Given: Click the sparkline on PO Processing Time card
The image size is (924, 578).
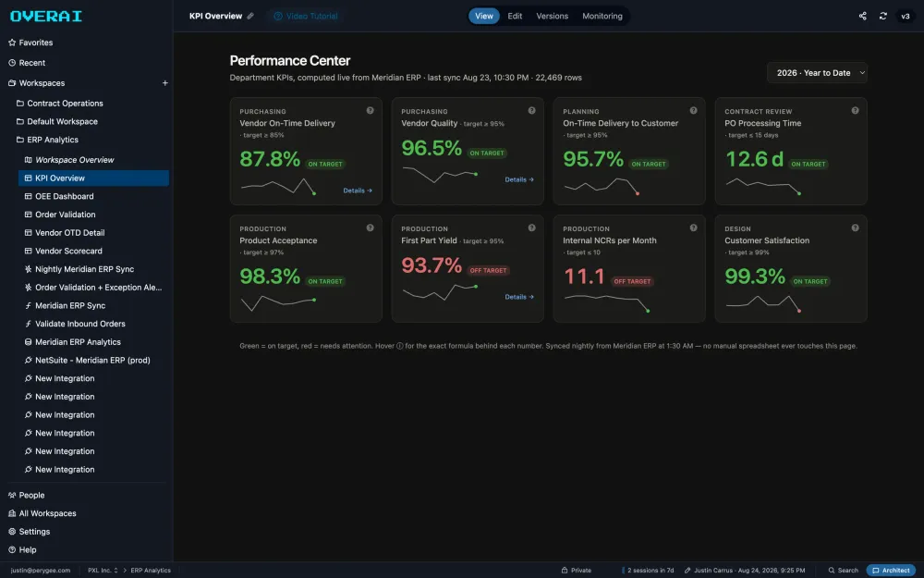Looking at the screenshot, I should (763, 186).
